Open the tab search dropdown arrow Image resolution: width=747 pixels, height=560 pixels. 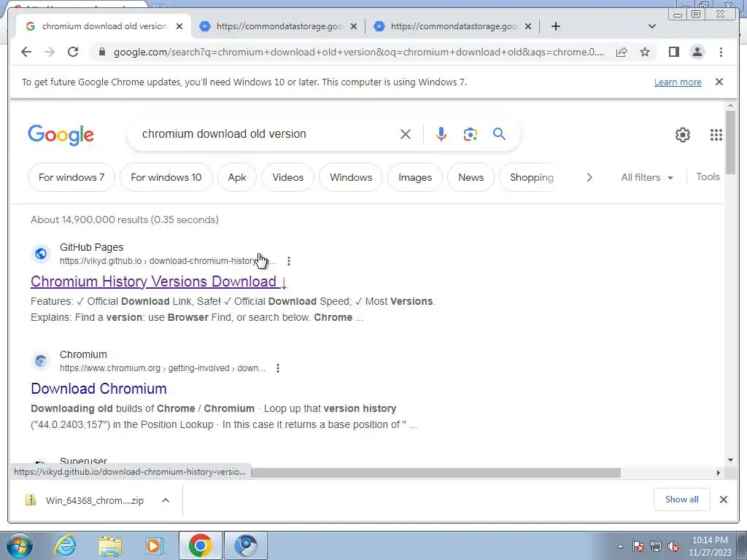[x=652, y=26]
